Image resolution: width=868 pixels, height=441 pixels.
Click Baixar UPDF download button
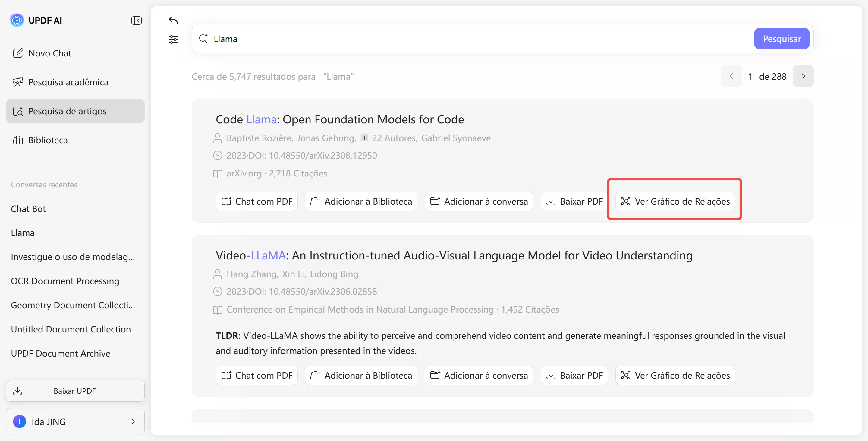pos(75,391)
